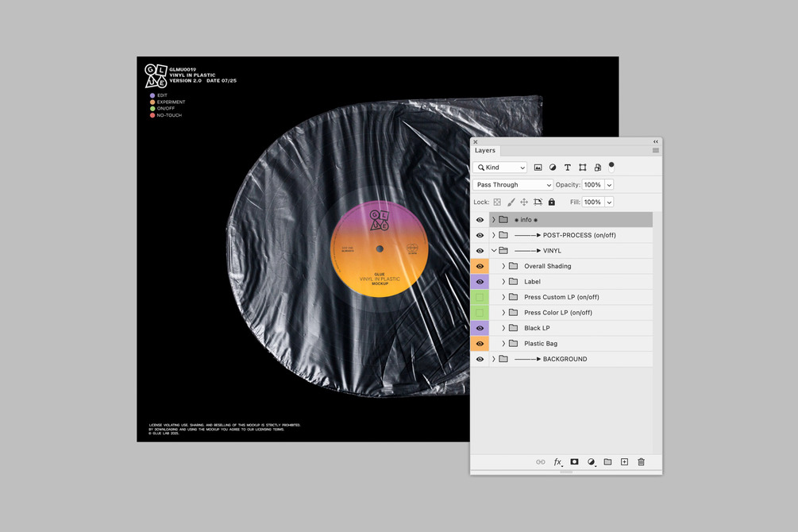Click the VINYL group folder icon
Viewport: 798px width, 532px height.
(x=503, y=250)
